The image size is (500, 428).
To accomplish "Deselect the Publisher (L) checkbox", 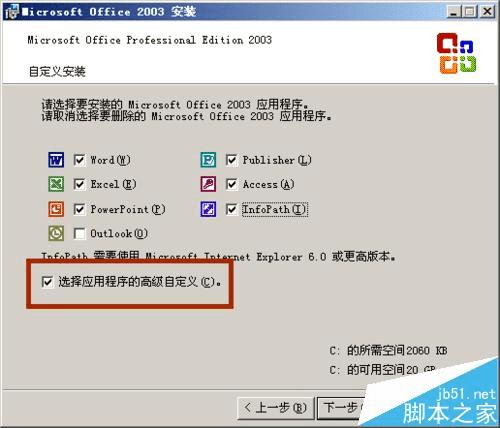I will coord(231,160).
